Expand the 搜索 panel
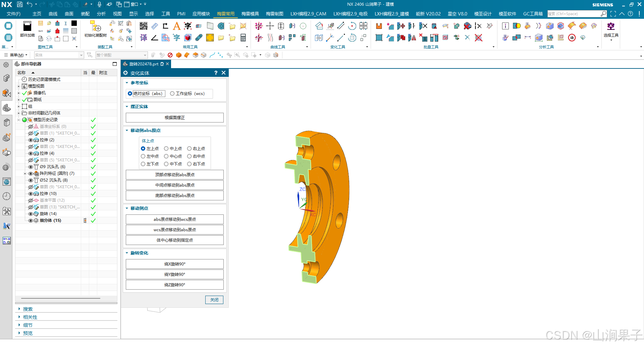 [x=19, y=309]
